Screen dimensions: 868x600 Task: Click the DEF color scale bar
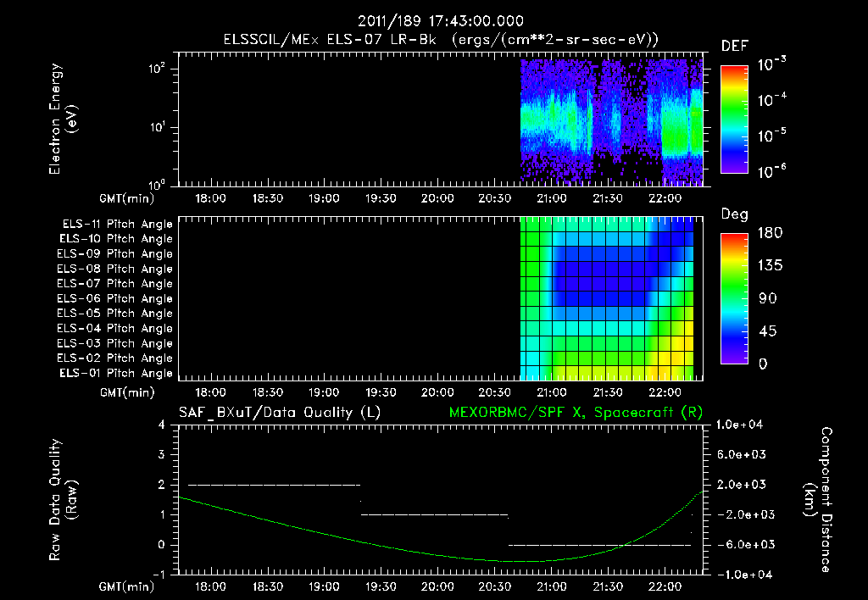(734, 119)
